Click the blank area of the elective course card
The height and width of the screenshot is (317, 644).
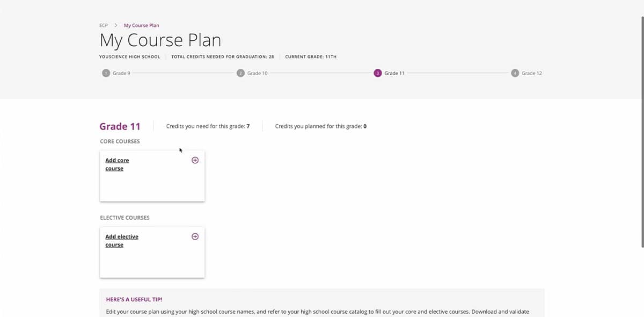click(152, 263)
